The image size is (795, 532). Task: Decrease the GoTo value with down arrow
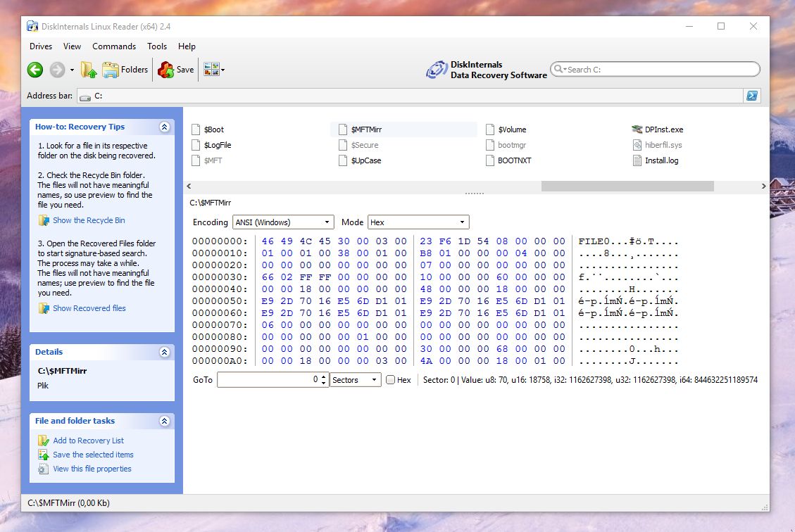pos(323,383)
